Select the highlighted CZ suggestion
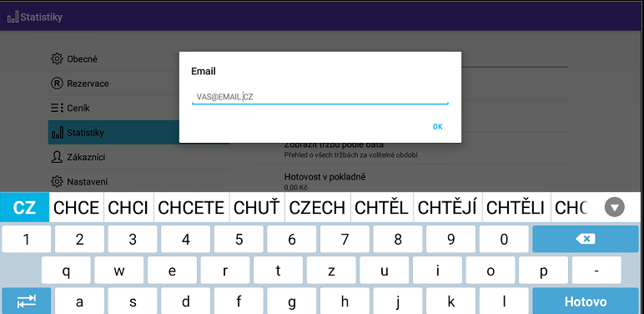Viewport: 644px width, 314px height. tap(24, 208)
